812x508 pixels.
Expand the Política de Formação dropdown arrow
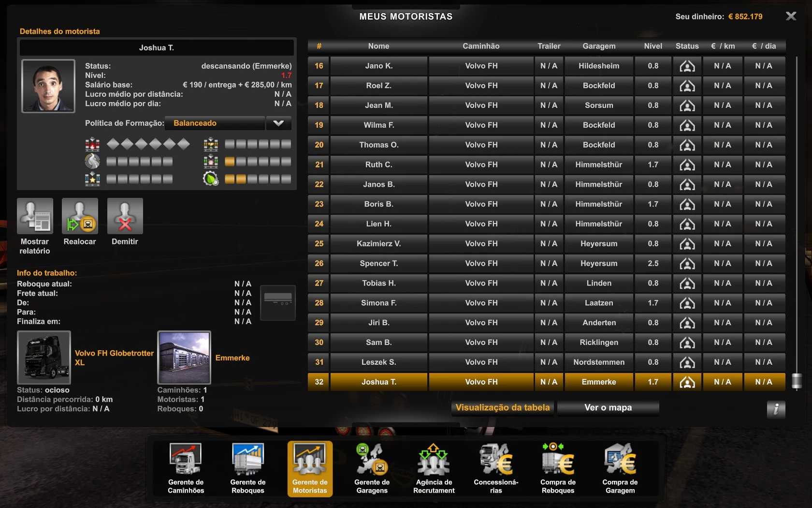click(278, 123)
